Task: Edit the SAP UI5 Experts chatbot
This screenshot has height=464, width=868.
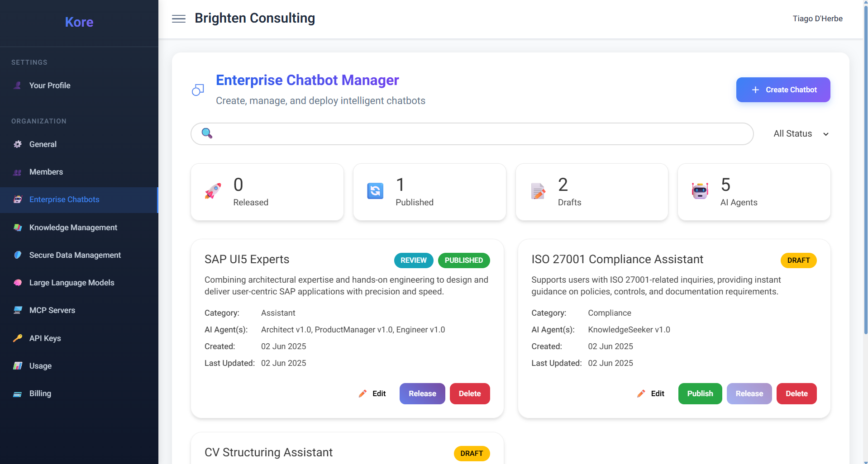Action: point(372,393)
